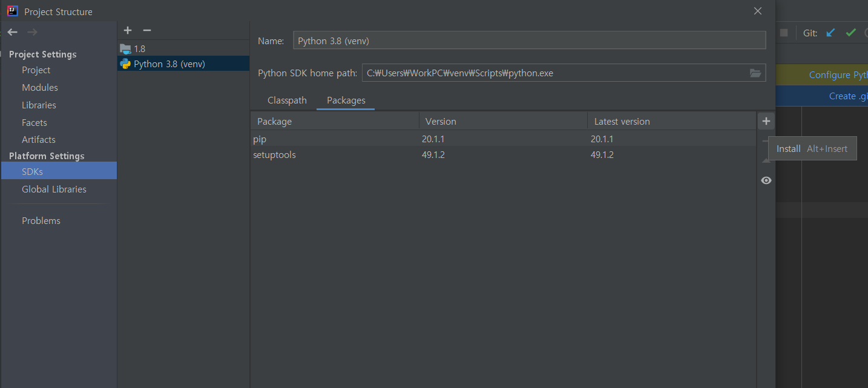Close the Project Structure dialog
868x388 pixels.
coord(757,11)
